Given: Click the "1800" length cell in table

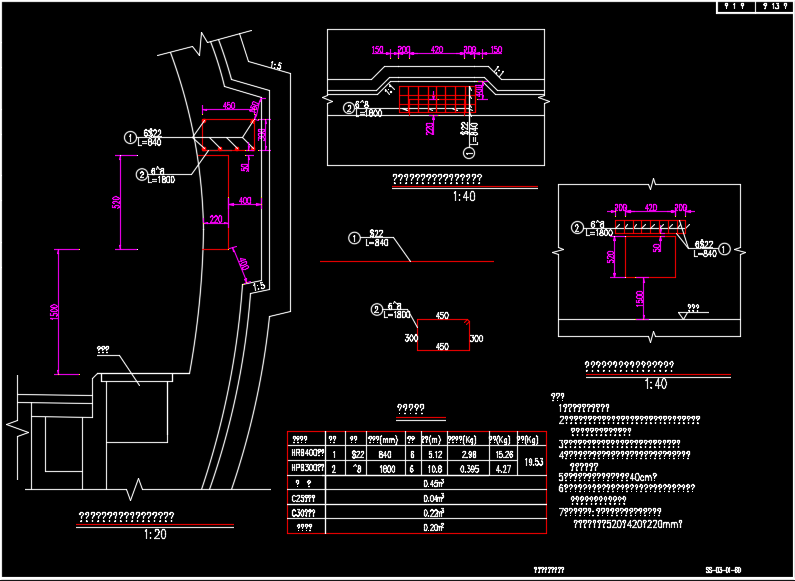Looking at the screenshot, I should tap(387, 469).
